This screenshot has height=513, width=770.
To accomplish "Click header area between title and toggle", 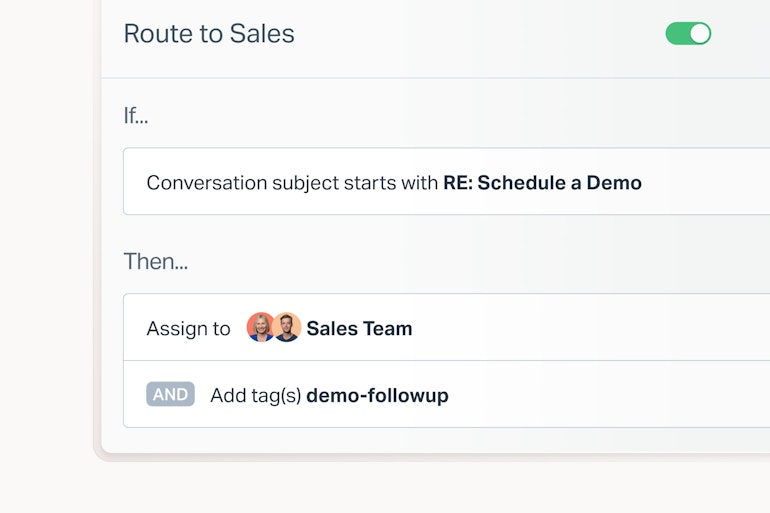I will 480,34.
